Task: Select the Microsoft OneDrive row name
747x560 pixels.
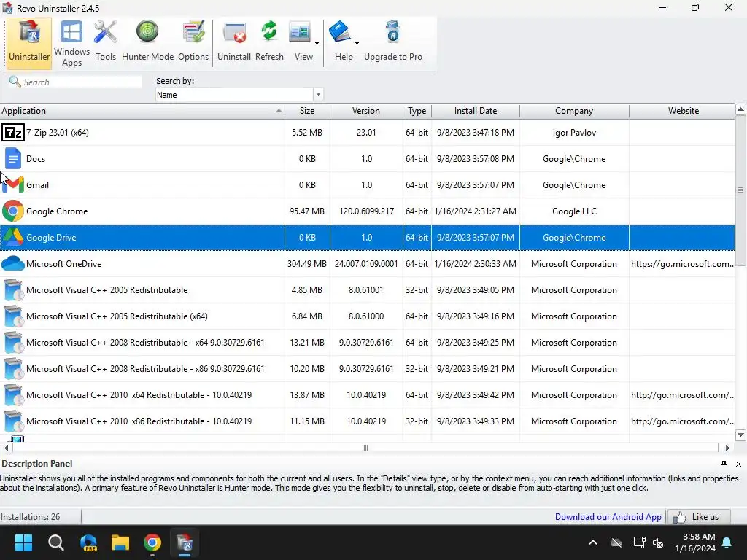Action: pyautogui.click(x=64, y=264)
